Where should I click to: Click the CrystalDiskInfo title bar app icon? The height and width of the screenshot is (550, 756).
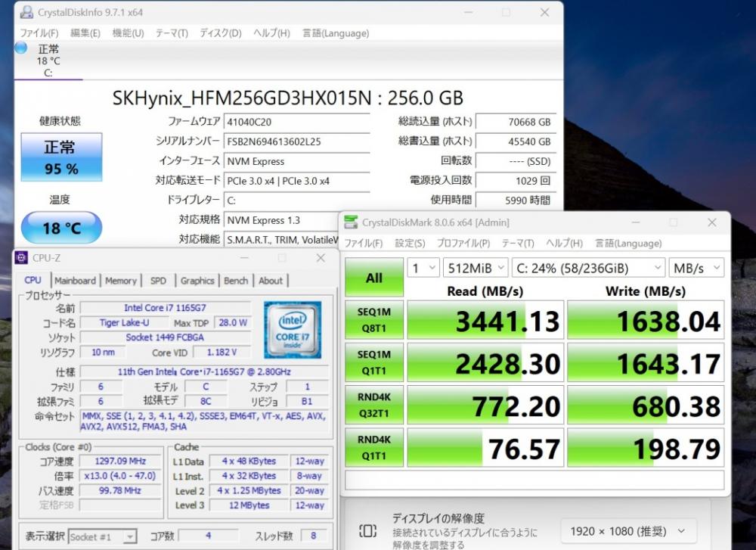click(26, 12)
